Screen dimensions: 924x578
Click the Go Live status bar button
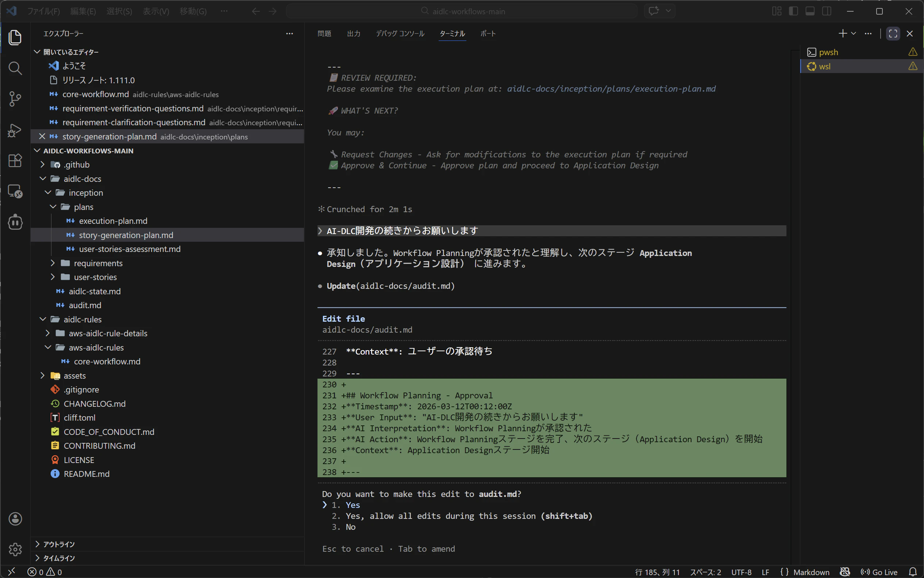tap(879, 572)
